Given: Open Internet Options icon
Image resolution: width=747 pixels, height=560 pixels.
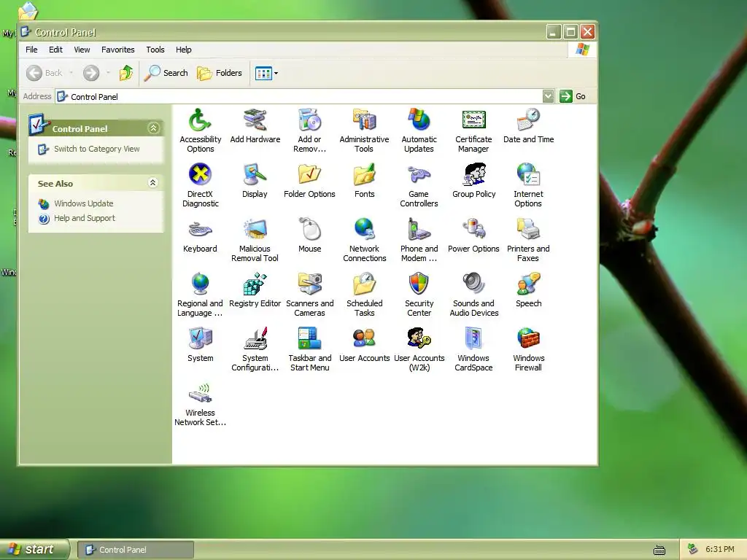Looking at the screenshot, I should click(528, 184).
